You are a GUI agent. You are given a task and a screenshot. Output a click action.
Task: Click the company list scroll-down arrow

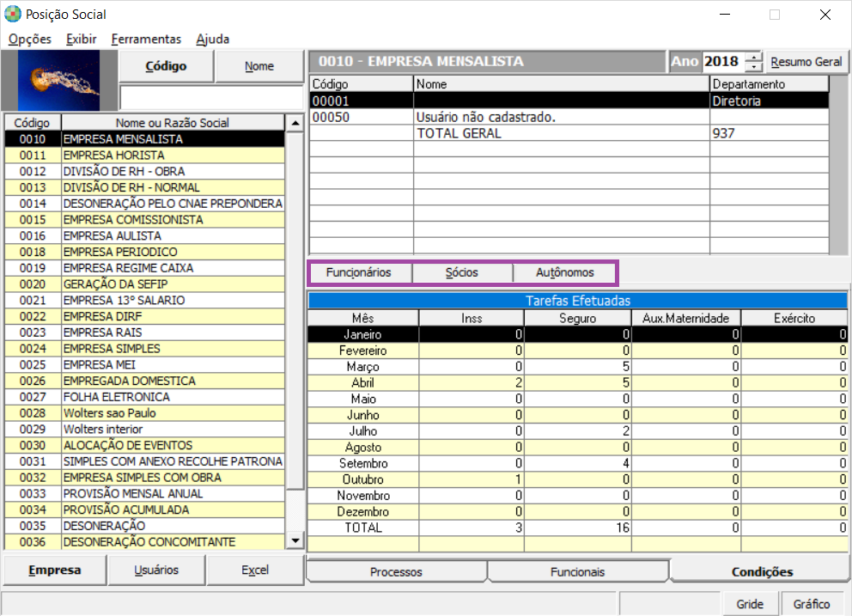tap(295, 540)
